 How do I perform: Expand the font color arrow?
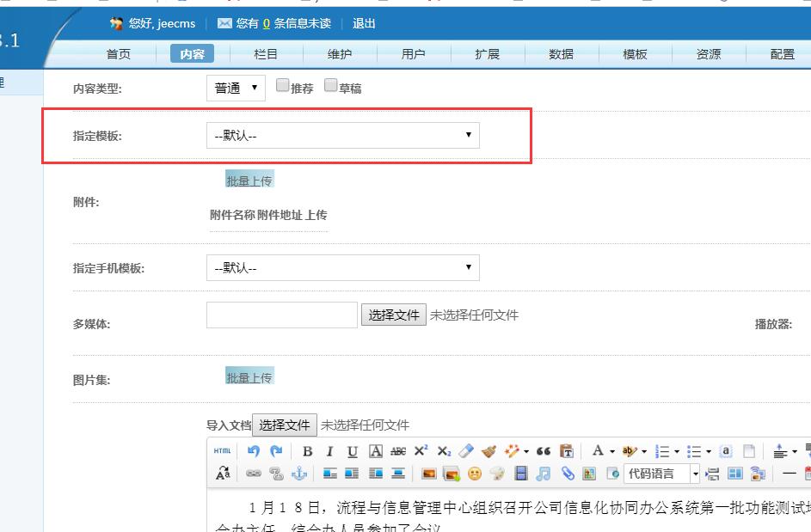tap(612, 452)
